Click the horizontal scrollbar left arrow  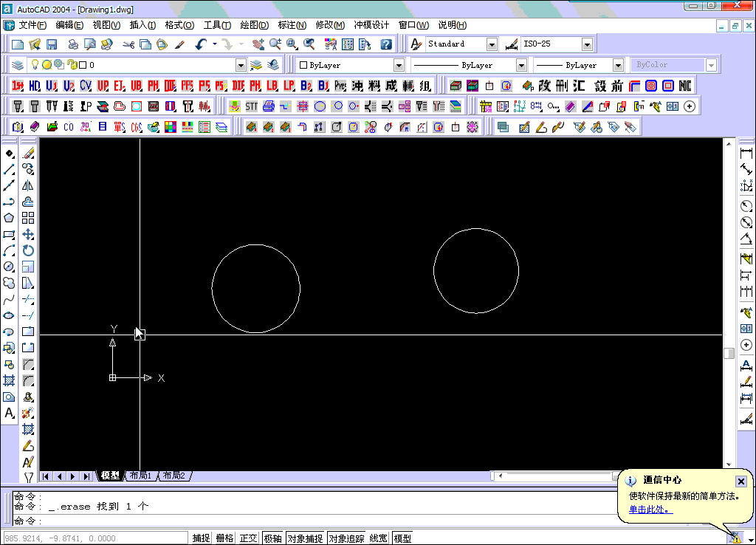click(x=501, y=476)
